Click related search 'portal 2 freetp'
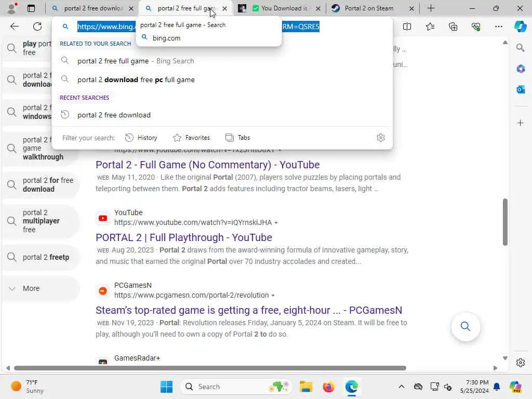Image resolution: width=532 pixels, height=399 pixels. pyautogui.click(x=41, y=257)
